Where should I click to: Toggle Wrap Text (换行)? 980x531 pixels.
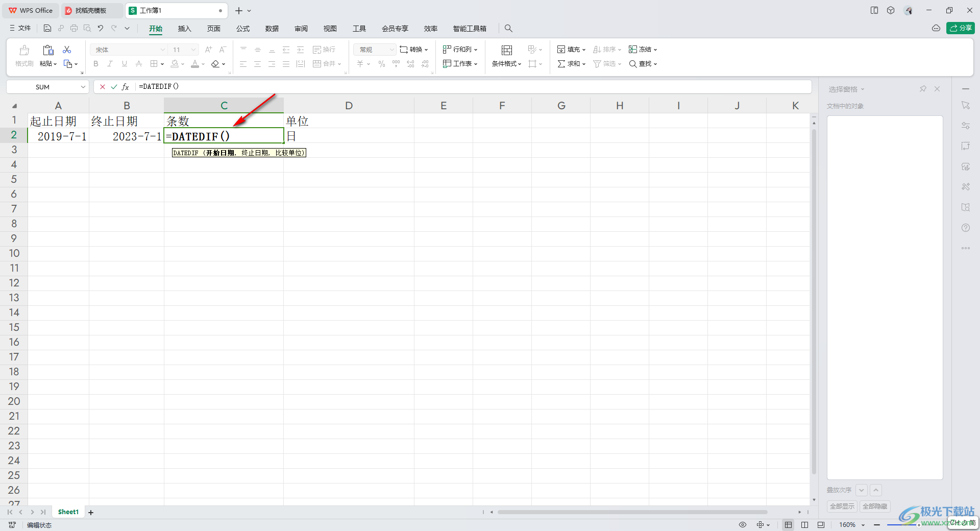pos(324,50)
